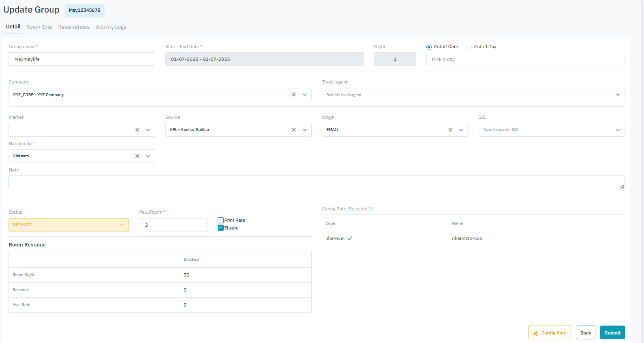
Task: Switch to the Room Grid tab
Action: pos(39,27)
